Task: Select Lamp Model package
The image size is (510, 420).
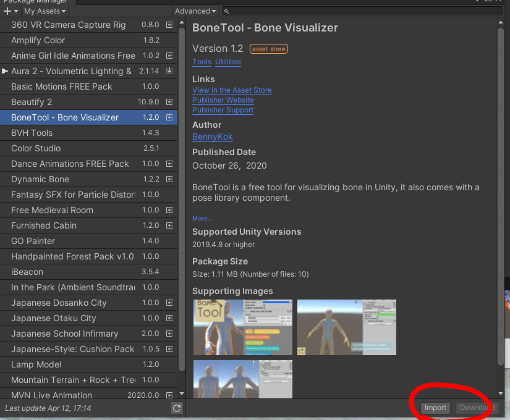Action: 88,364
